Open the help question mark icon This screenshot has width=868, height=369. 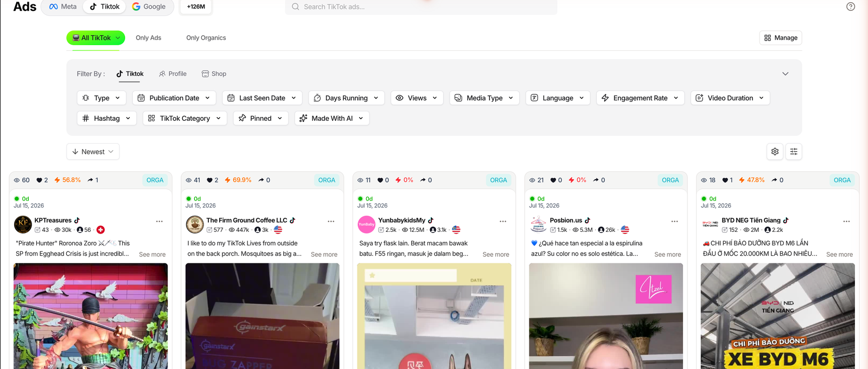(851, 7)
